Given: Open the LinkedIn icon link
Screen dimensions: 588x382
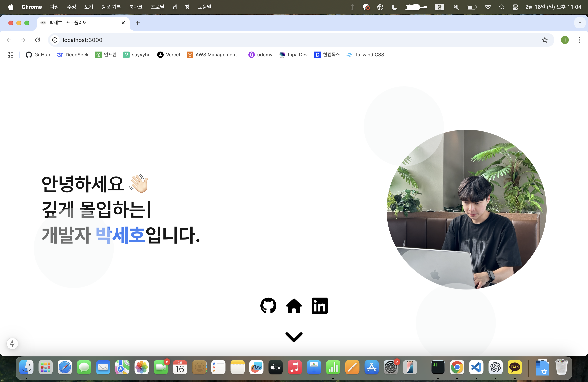Looking at the screenshot, I should 319,305.
